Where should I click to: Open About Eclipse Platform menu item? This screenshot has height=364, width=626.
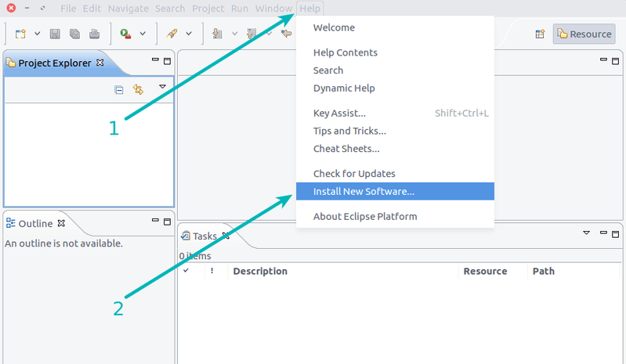pyautogui.click(x=365, y=216)
